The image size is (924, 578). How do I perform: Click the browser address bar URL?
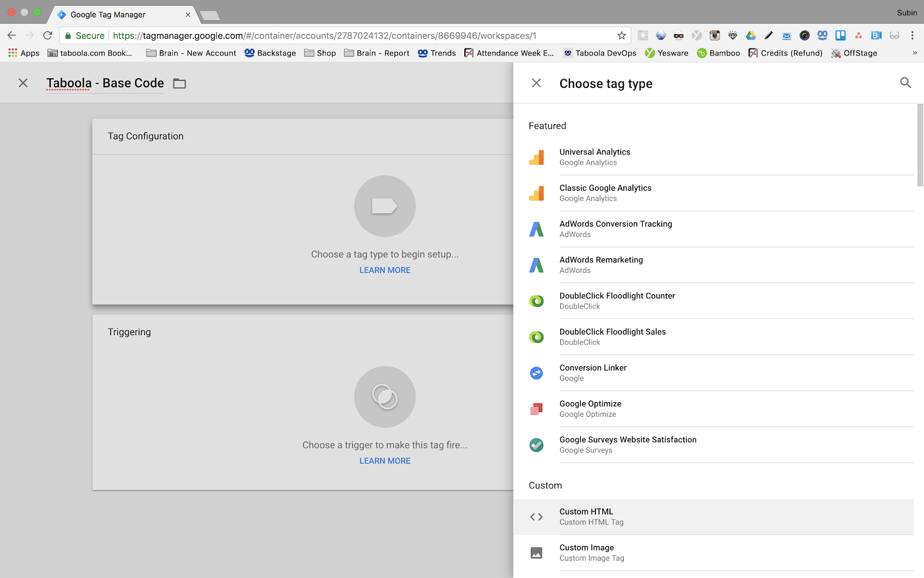pos(325,35)
